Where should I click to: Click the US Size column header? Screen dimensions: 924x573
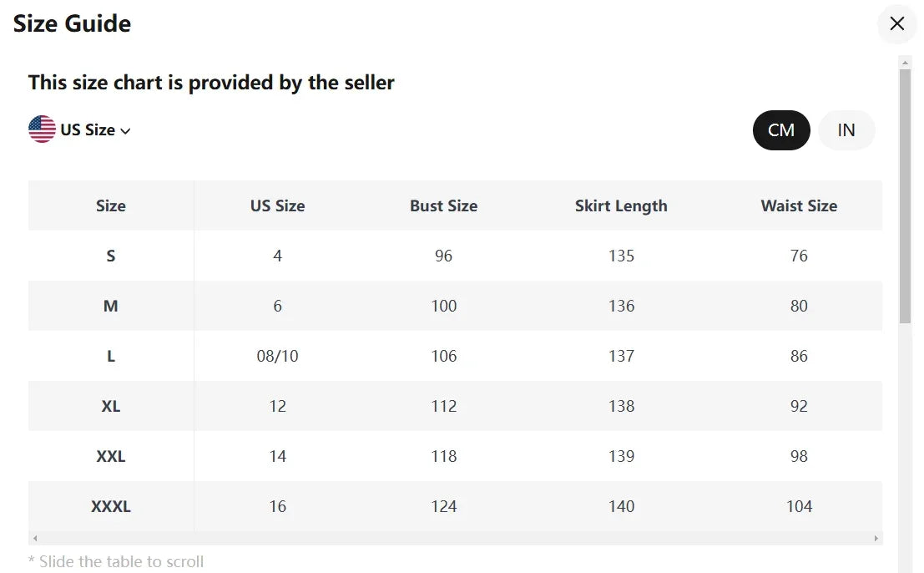(x=277, y=205)
